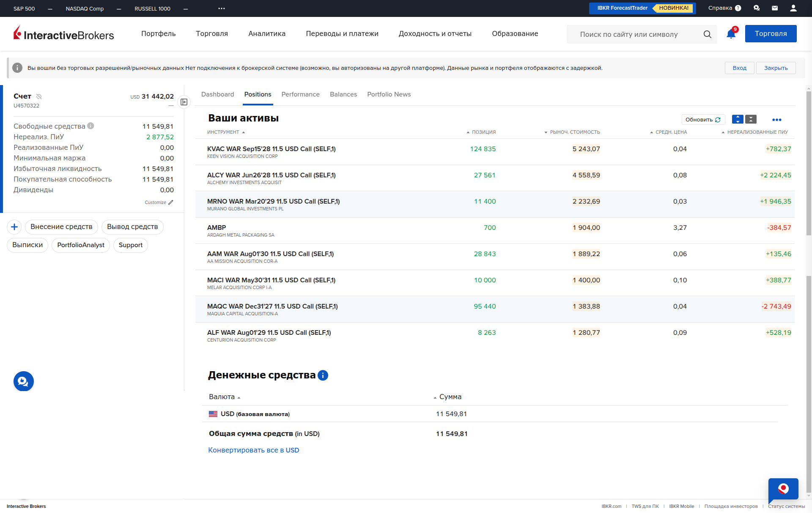
Task: Click the pencil Customize icon
Action: (x=171, y=202)
